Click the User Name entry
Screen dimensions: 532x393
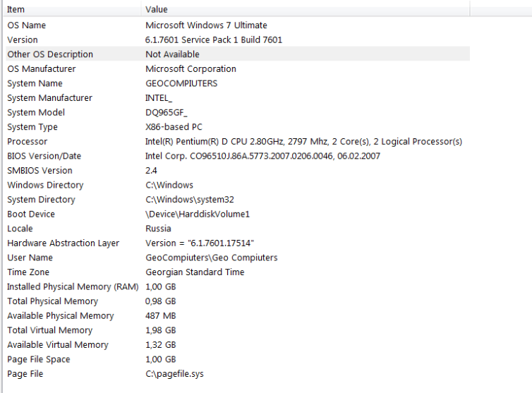30,258
